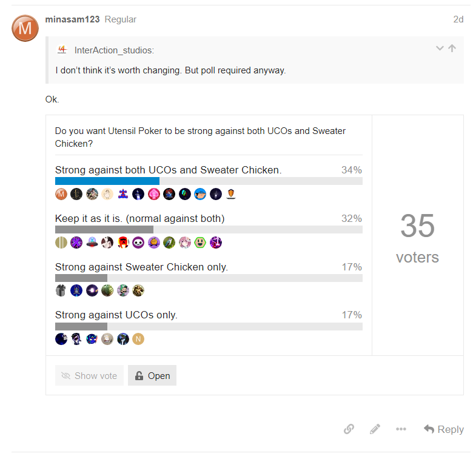Click the pink spade voter avatar
The height and width of the screenshot is (459, 476).
point(154,194)
